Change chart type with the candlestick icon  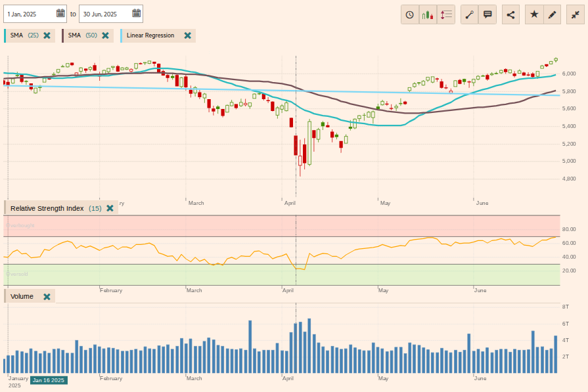[428, 14]
